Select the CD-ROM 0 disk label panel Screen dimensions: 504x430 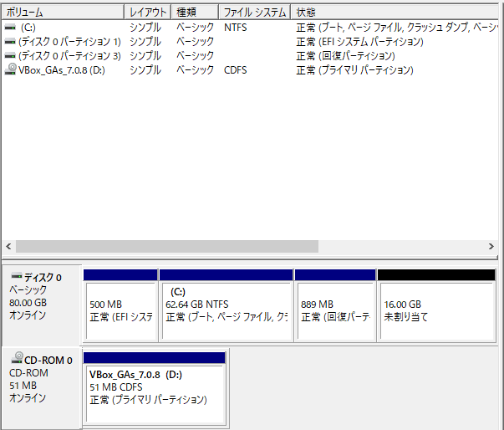(x=40, y=388)
